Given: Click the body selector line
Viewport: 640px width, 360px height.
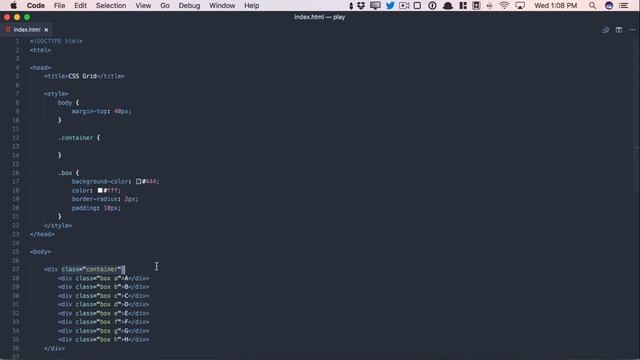Looking at the screenshot, I should coord(68,103).
